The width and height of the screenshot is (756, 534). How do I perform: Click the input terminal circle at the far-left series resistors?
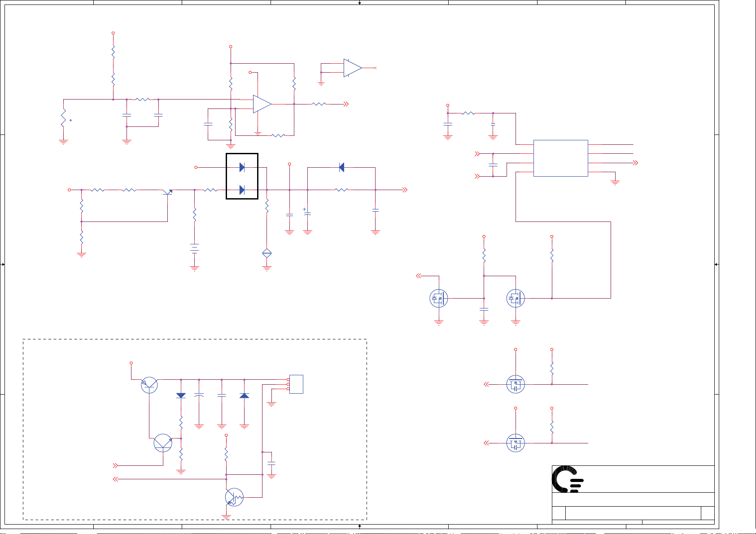pyautogui.click(x=69, y=190)
